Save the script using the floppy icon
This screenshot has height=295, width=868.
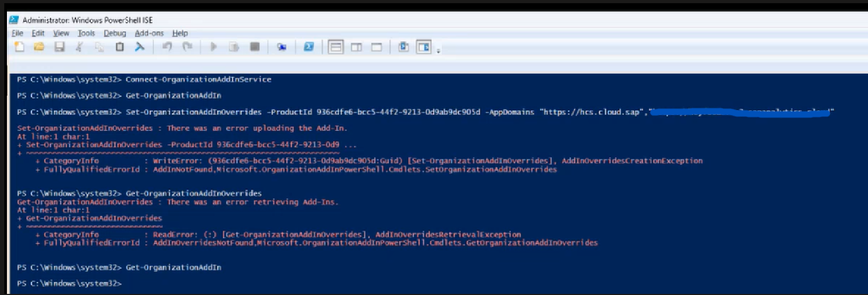(59, 47)
